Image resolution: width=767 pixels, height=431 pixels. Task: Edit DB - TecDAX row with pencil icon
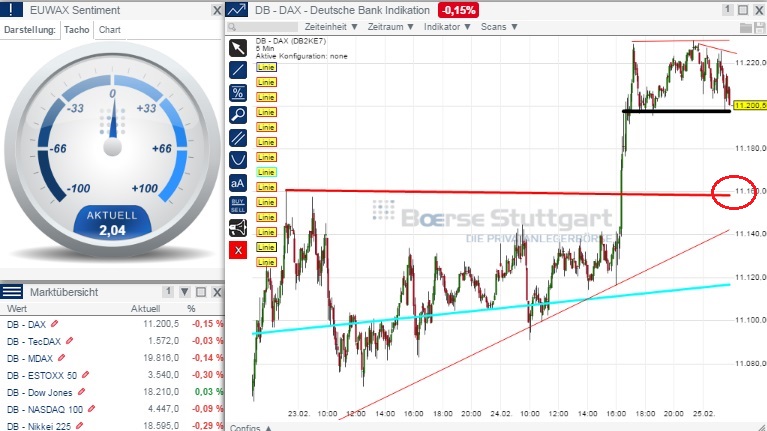point(70,340)
